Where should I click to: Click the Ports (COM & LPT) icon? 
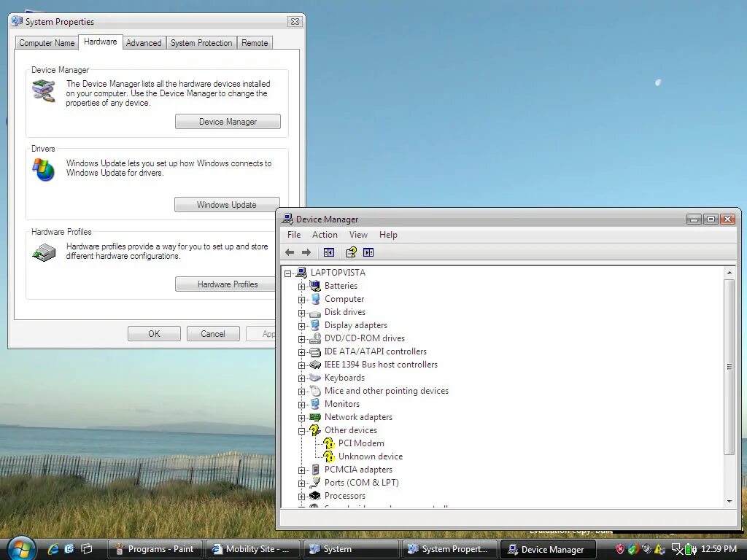click(x=315, y=483)
